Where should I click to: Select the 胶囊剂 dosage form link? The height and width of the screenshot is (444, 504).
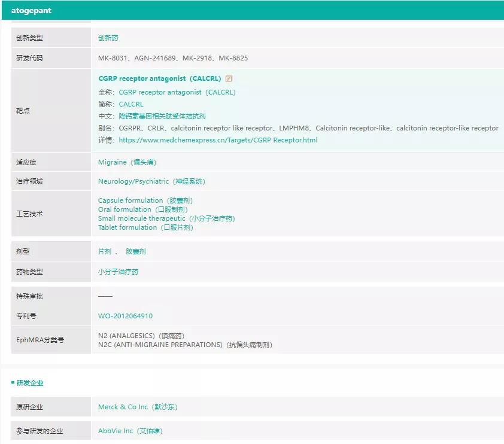[136, 251]
